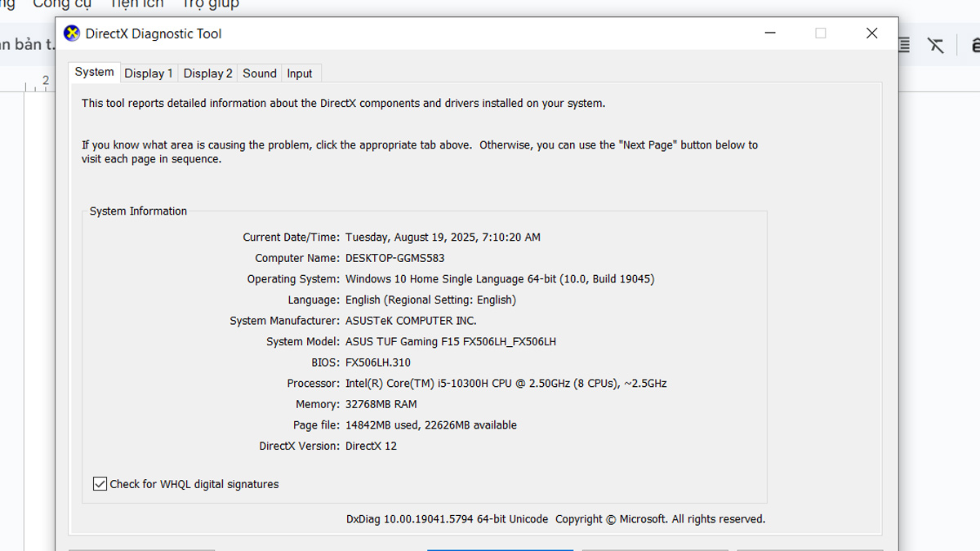Image resolution: width=980 pixels, height=551 pixels.
Task: Click the Operating System: label
Action: [293, 279]
